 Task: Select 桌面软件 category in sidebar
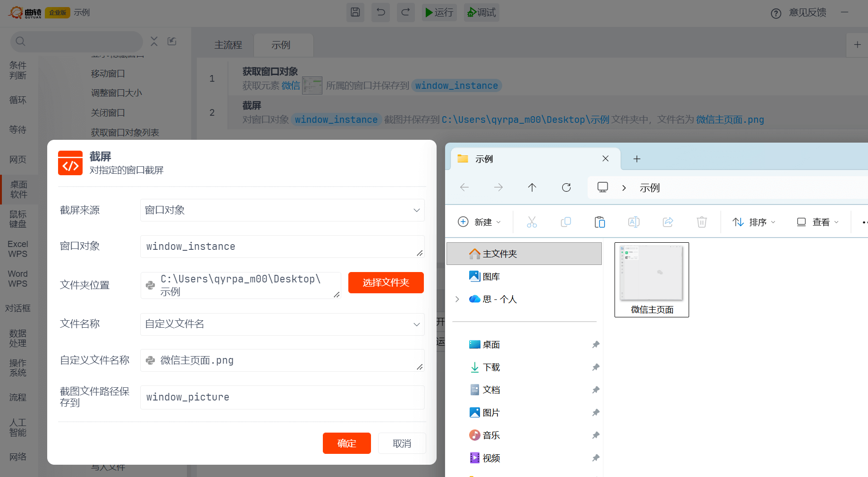[19, 189]
